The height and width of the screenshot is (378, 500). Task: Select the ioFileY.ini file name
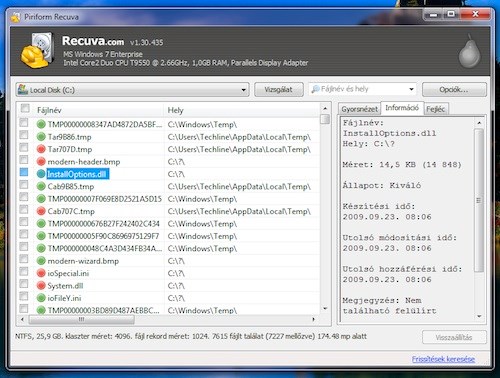(x=64, y=298)
